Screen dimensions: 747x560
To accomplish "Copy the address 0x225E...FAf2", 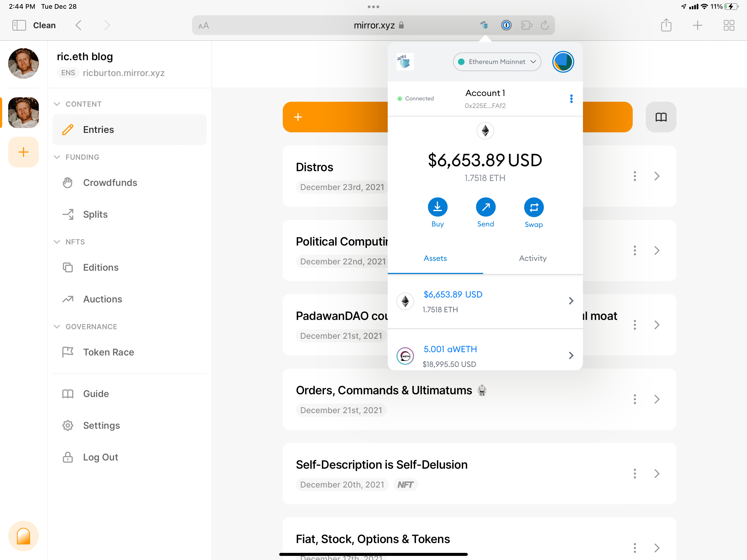I will 485,106.
